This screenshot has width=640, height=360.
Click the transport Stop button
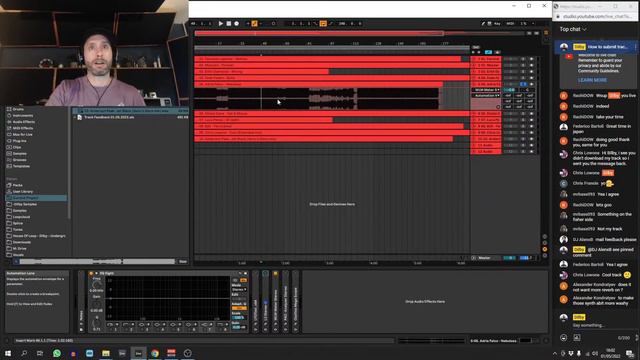(x=229, y=24)
